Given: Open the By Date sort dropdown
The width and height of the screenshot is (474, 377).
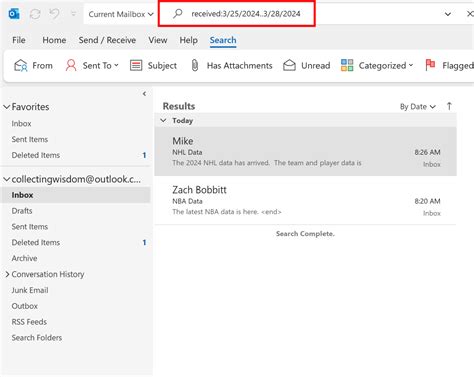Looking at the screenshot, I should pos(418,107).
